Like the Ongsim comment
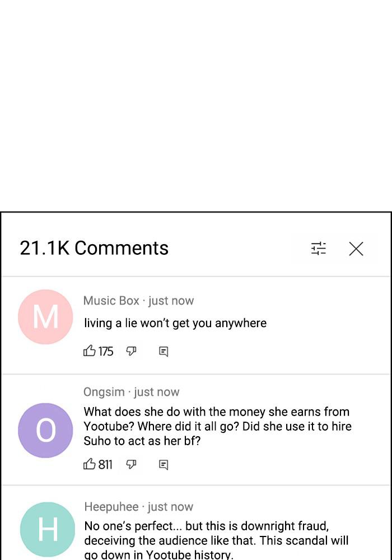The height and width of the screenshot is (560, 392). click(x=89, y=464)
